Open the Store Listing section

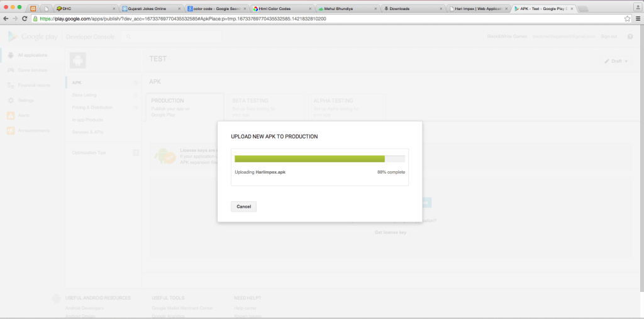coord(84,95)
